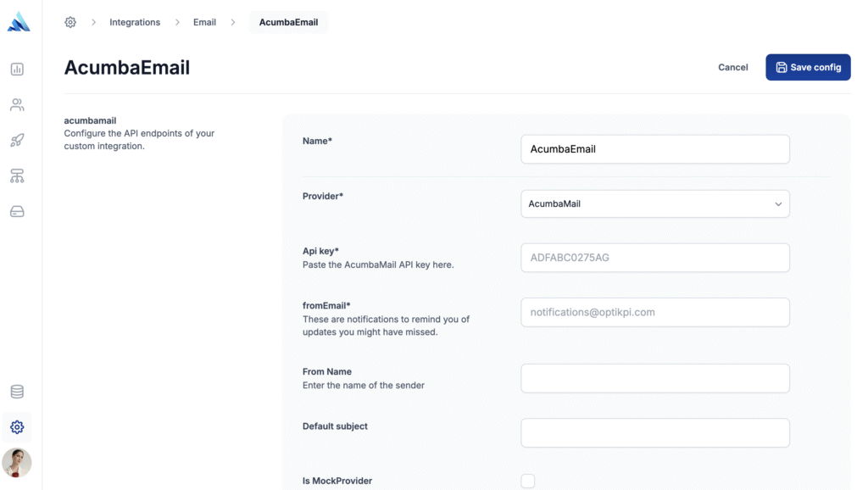Screen dimensions: 868x490
Task: Go to Integrations breadcrumb
Action: (135, 22)
